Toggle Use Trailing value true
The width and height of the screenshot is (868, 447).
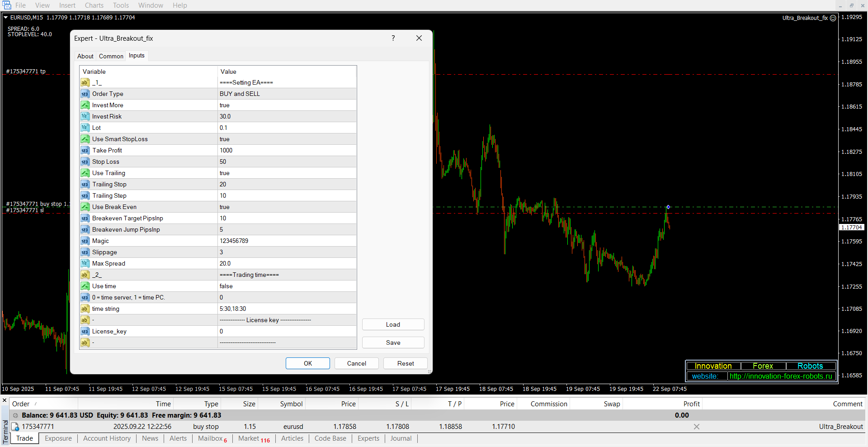[x=287, y=173]
